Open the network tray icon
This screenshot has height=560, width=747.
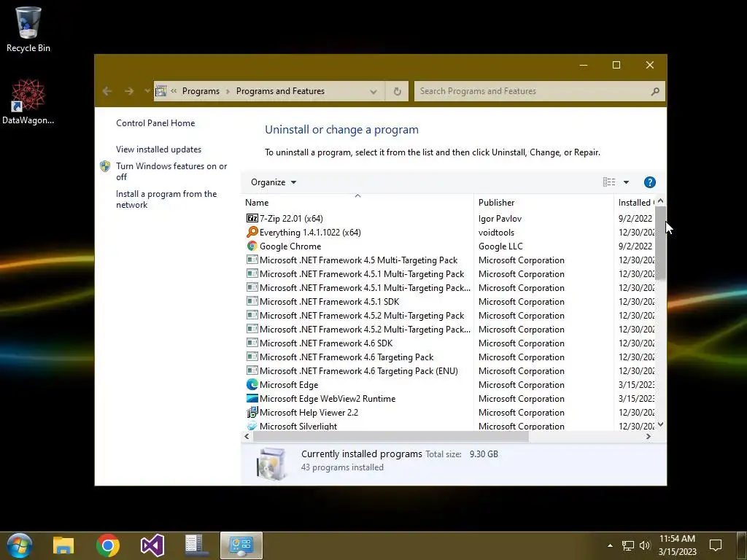[x=628, y=545]
